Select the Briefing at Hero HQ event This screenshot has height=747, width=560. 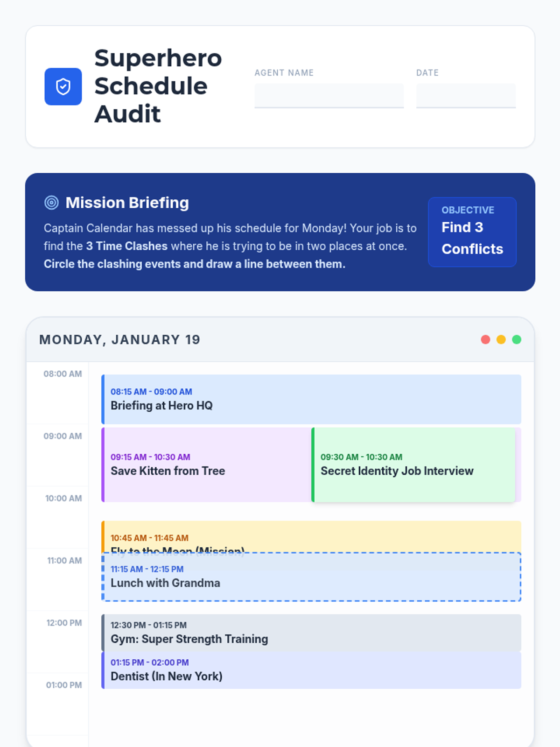click(x=311, y=399)
